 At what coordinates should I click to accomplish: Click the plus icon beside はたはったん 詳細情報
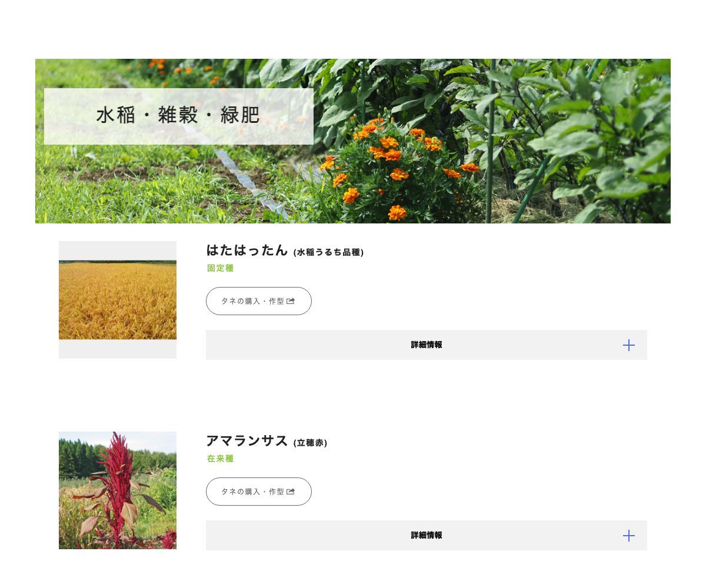629,345
